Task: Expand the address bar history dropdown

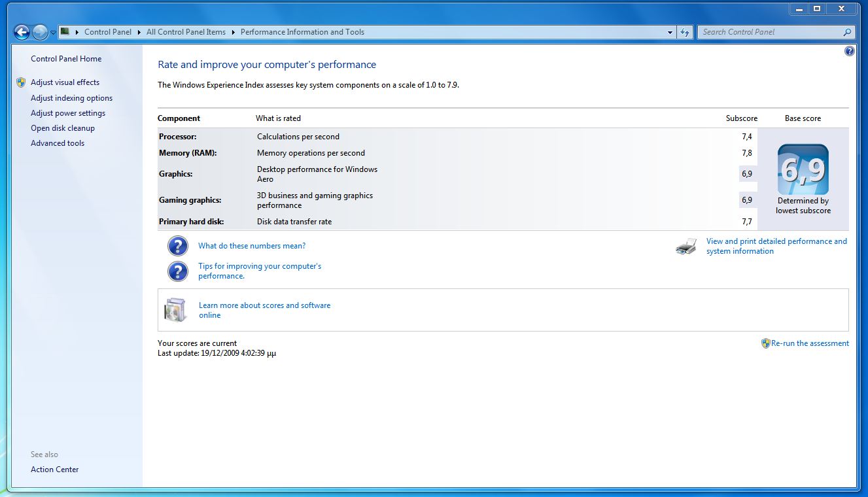Action: click(x=670, y=32)
